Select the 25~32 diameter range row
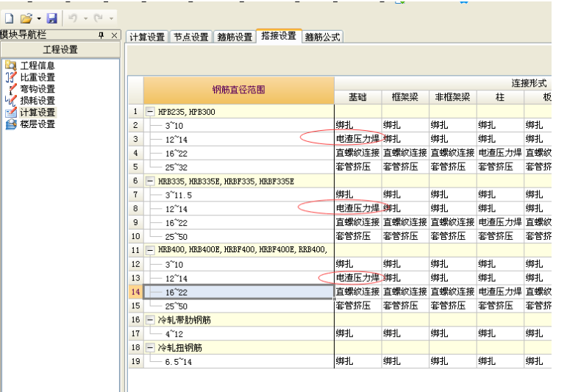This screenshot has height=392, width=567. [x=239, y=167]
